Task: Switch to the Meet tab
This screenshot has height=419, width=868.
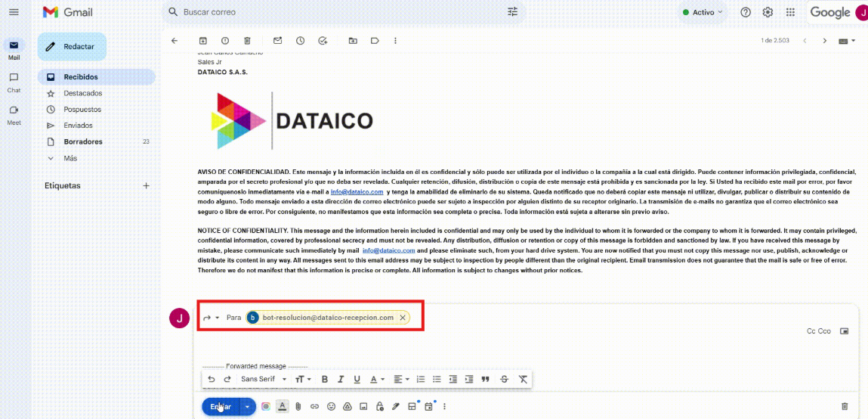Action: 14,115
